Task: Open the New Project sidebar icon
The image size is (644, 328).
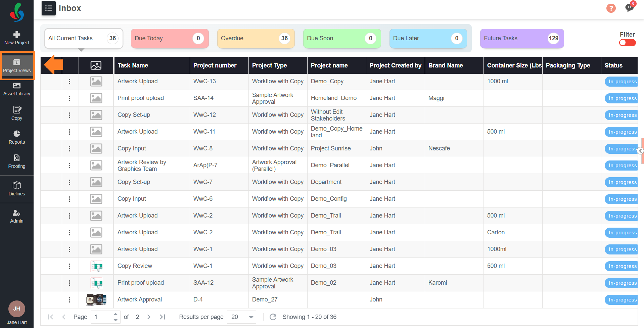Action: (x=17, y=38)
